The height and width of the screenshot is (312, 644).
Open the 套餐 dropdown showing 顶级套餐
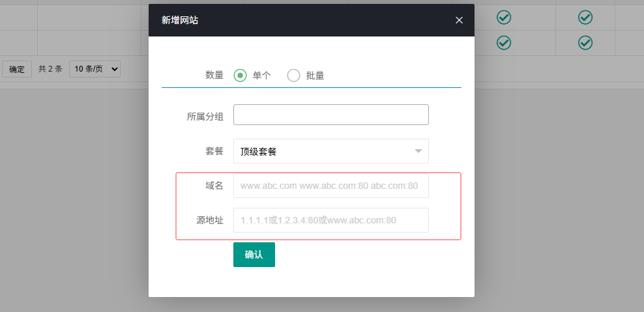(331, 151)
